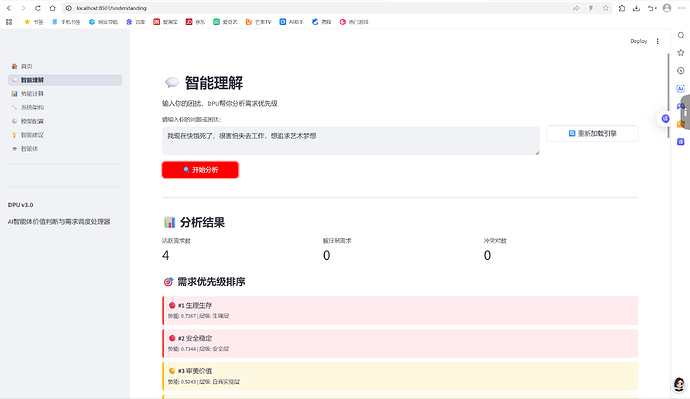This screenshot has width=690, height=399.
Task: Click the lightning icon in address bar
Action: (x=591, y=8)
